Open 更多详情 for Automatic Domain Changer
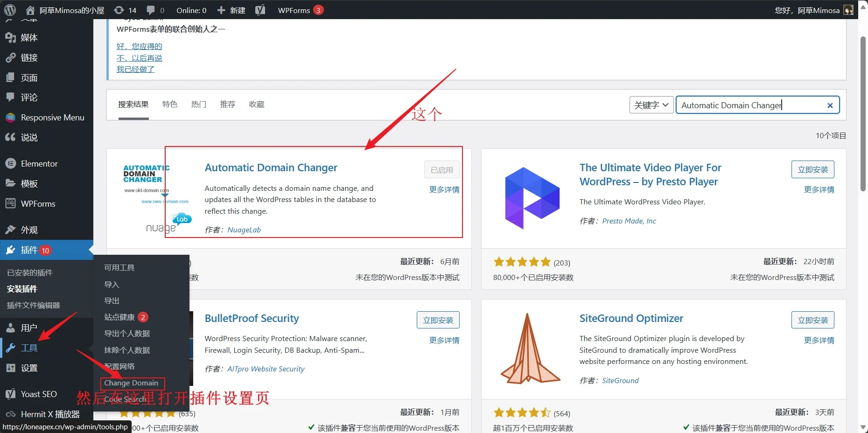 (444, 190)
